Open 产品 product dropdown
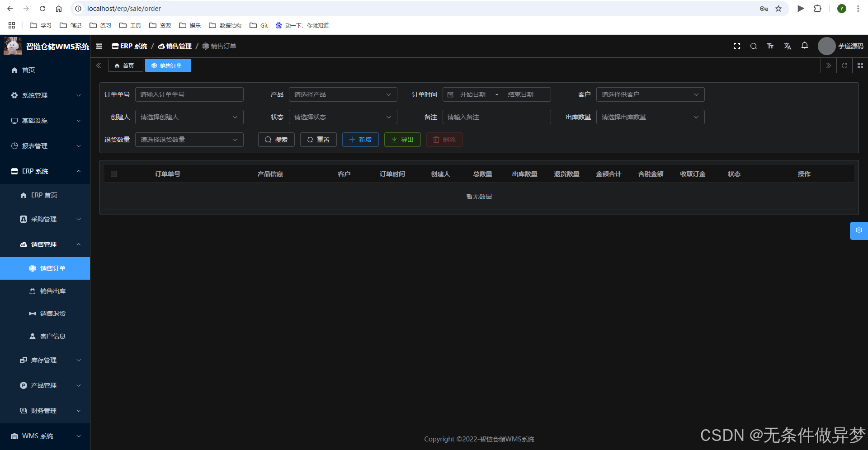Screen dimensions: 868x450 click(x=343, y=94)
